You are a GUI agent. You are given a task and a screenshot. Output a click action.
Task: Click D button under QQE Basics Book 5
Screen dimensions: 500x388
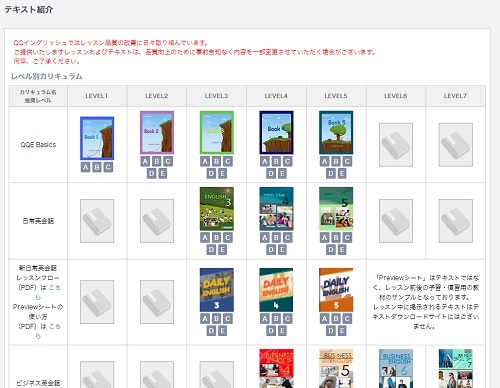[x=330, y=173]
